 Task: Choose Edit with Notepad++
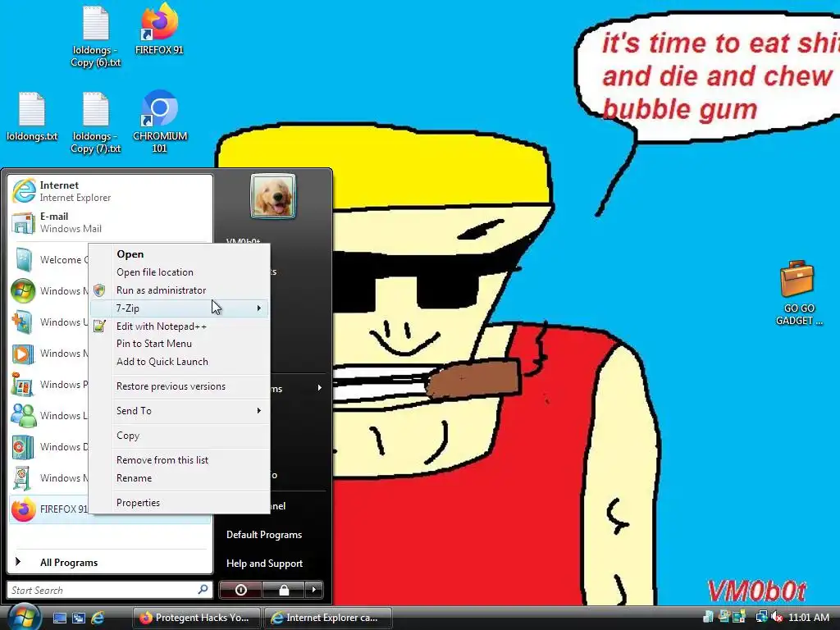click(x=180, y=326)
